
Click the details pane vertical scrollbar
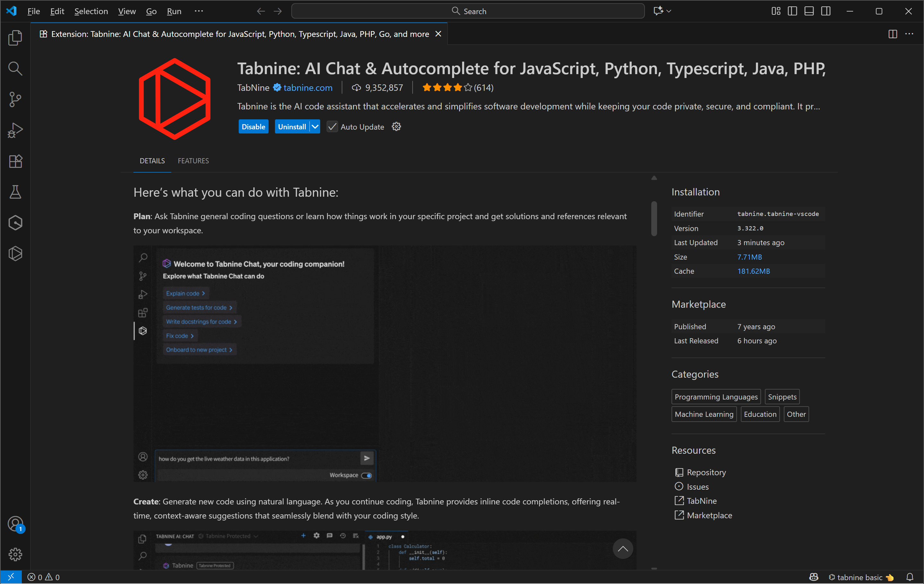(654, 219)
